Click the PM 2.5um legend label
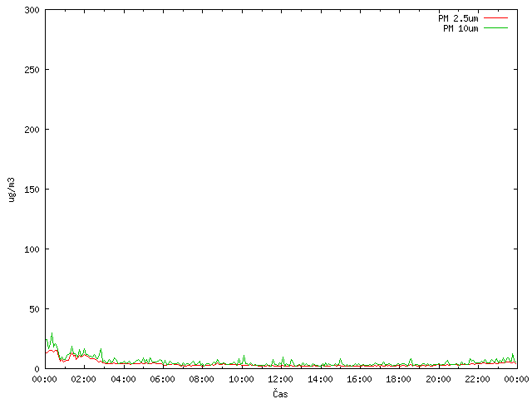Viewport: 532px width, 399px height. [x=458, y=18]
